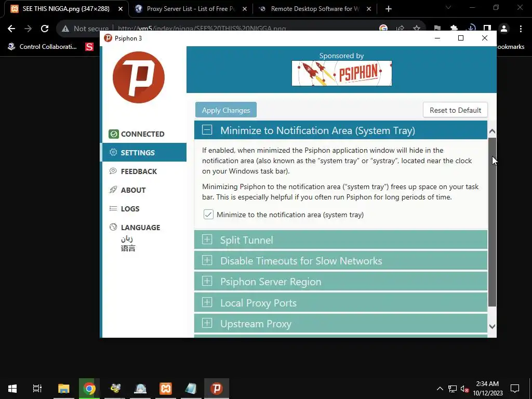
Task: Click the large Psiphon logo in sidebar
Action: coord(138,77)
